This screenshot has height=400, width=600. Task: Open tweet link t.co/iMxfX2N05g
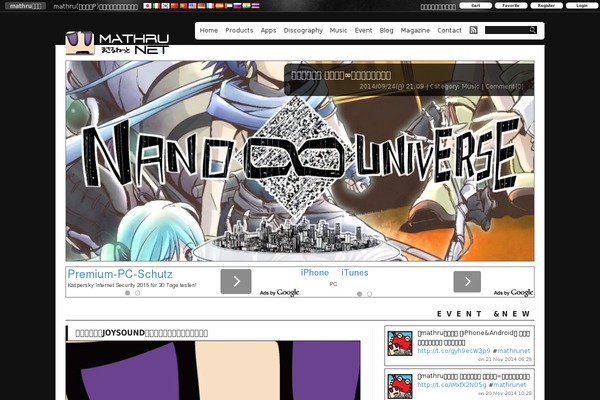point(452,385)
